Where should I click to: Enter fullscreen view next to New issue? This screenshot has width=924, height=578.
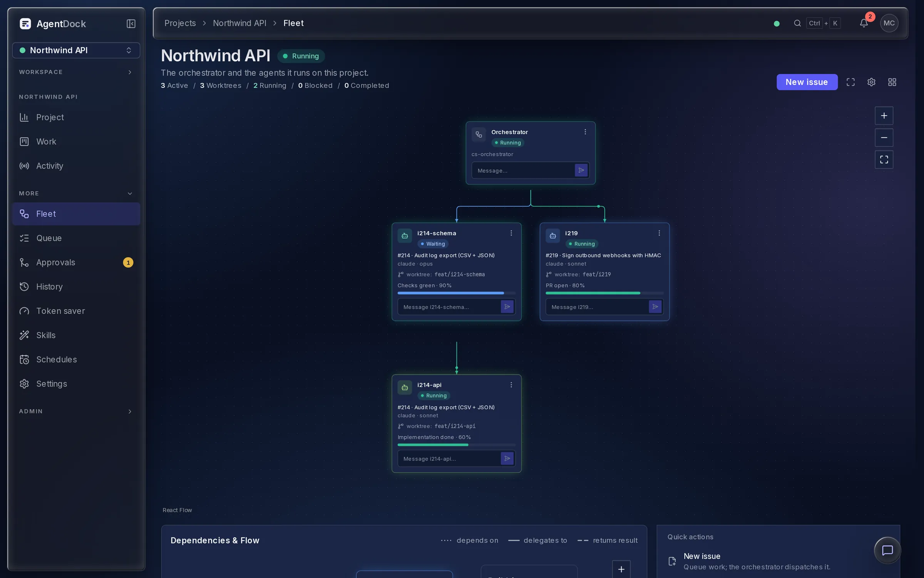(x=850, y=82)
